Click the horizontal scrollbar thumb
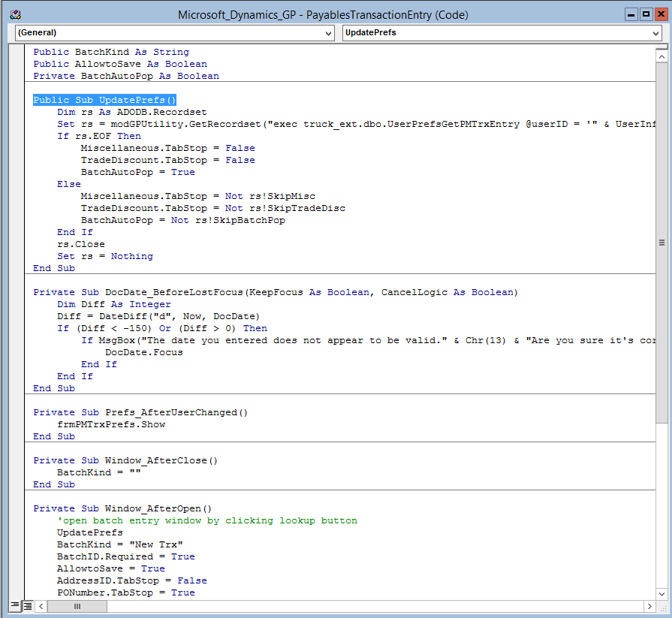The height and width of the screenshot is (618, 672). [77, 606]
